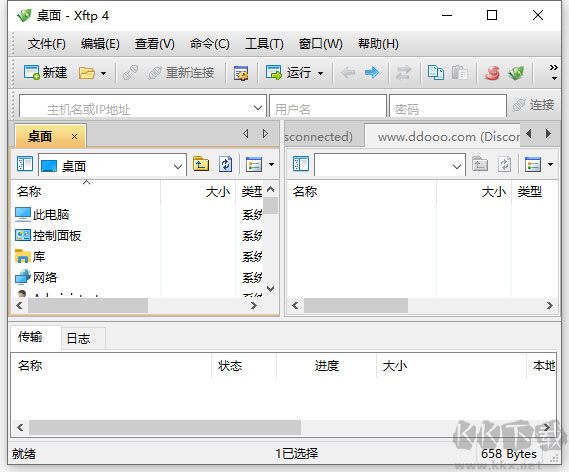Click the Paste icon in toolbar
The height and width of the screenshot is (472, 569).
[459, 73]
